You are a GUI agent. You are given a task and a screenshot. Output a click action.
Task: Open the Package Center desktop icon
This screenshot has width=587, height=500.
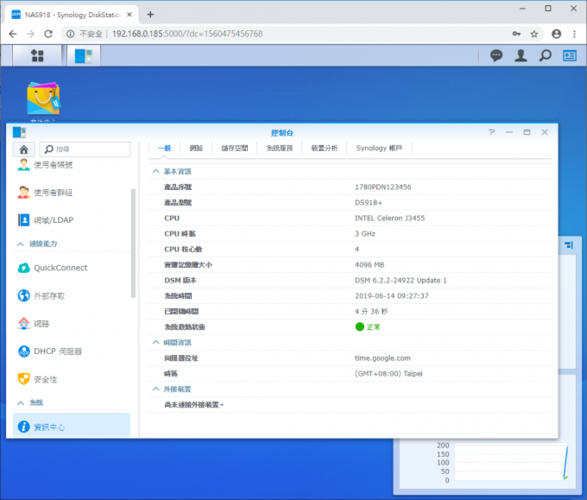43,98
